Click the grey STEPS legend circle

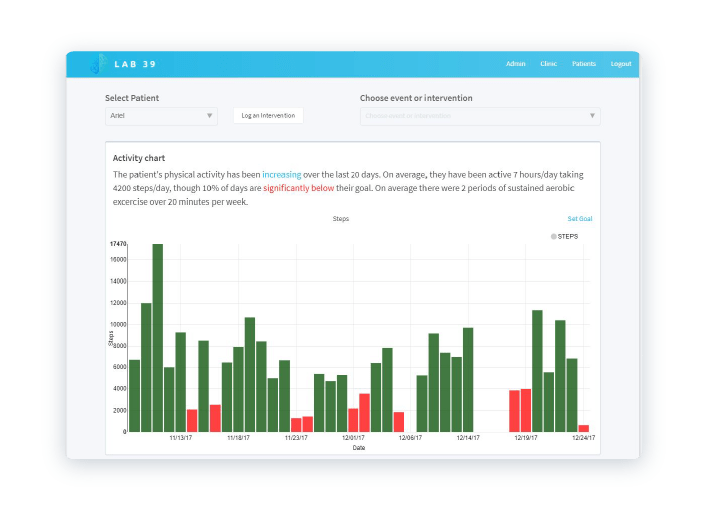(x=553, y=236)
